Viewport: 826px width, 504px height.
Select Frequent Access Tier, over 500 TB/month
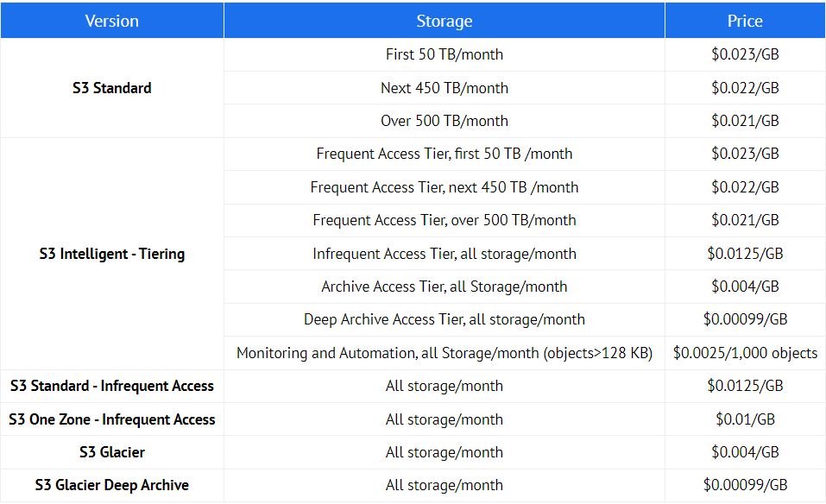[444, 220]
